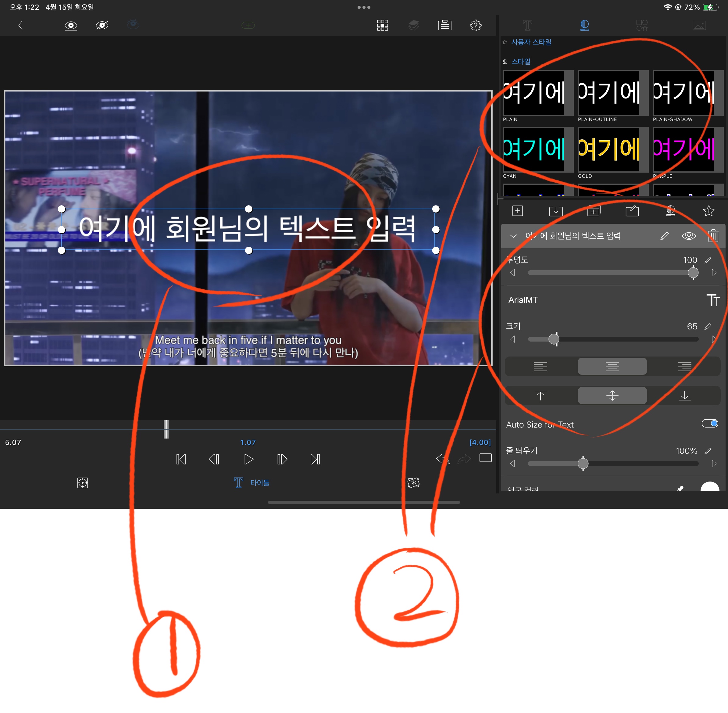The height and width of the screenshot is (713, 728).
Task: Edit line spacing 100% pencil
Action: pyautogui.click(x=707, y=451)
